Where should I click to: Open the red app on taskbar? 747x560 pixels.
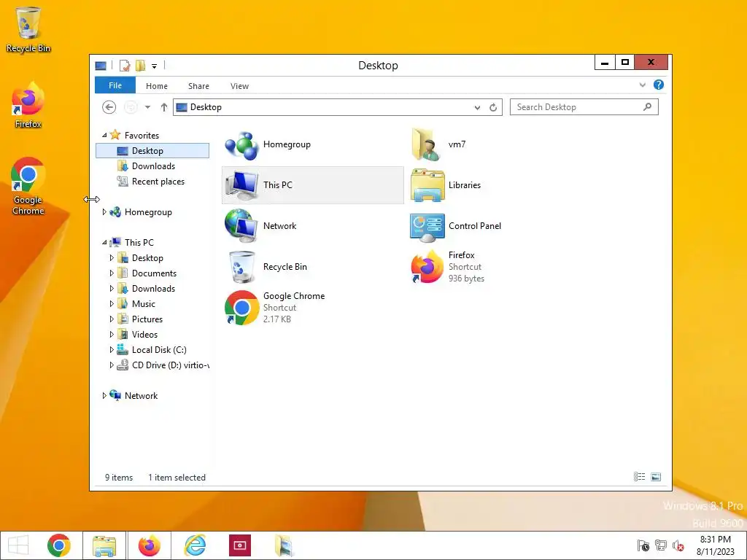tap(239, 545)
